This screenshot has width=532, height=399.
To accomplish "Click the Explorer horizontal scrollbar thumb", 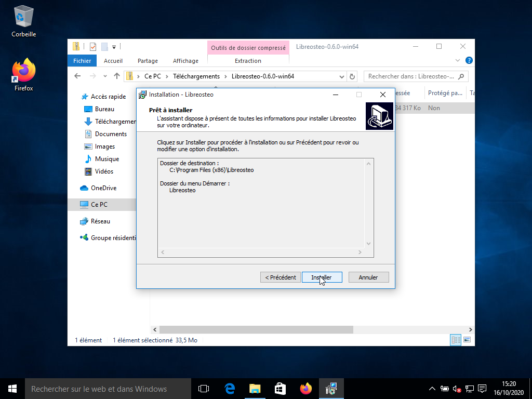I will point(256,329).
